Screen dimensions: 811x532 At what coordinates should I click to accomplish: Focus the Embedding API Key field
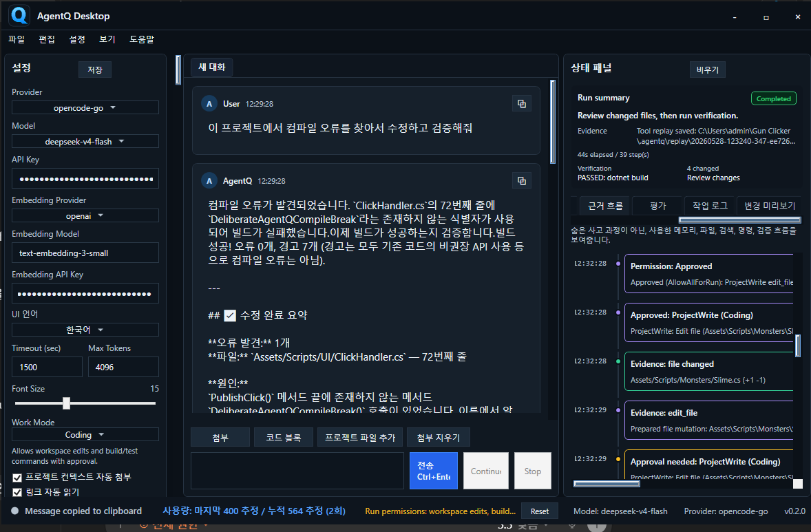click(85, 293)
